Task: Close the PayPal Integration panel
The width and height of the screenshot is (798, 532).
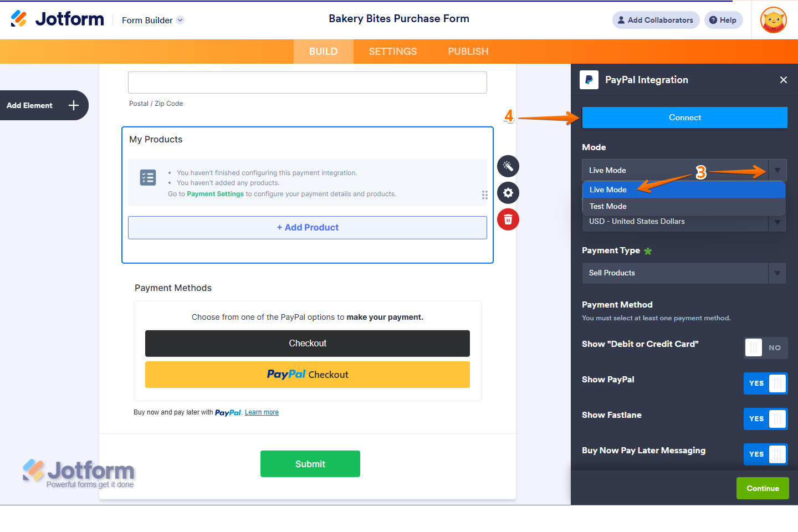Action: pyautogui.click(x=784, y=80)
